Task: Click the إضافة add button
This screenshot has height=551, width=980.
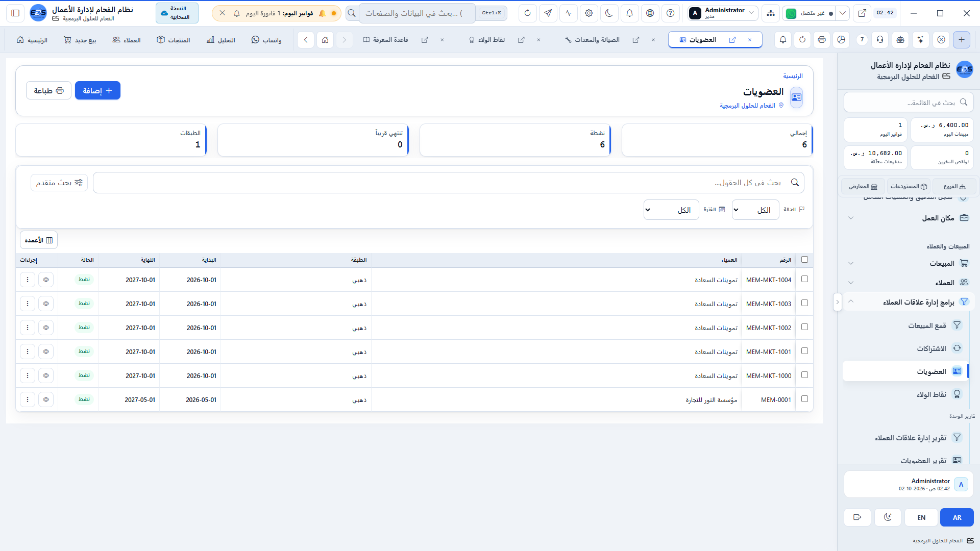Action: [x=97, y=90]
